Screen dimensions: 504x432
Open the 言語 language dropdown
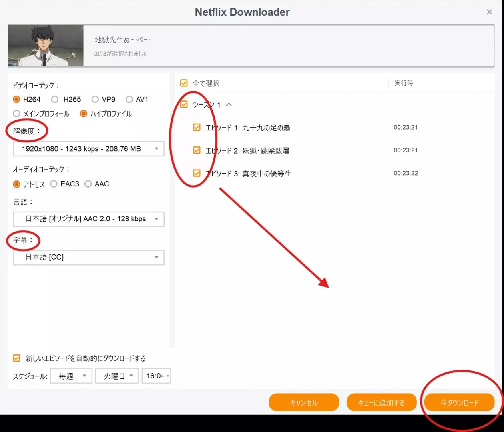(x=89, y=219)
